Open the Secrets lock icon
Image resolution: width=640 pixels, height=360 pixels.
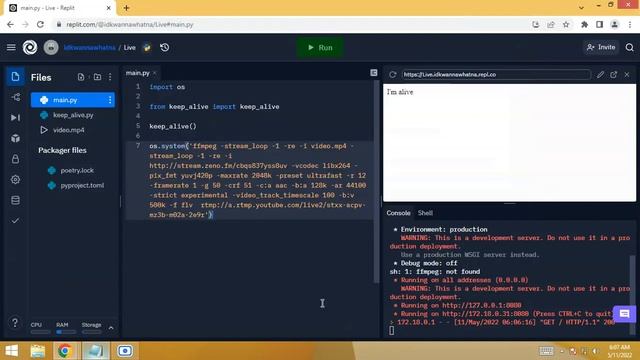click(15, 159)
